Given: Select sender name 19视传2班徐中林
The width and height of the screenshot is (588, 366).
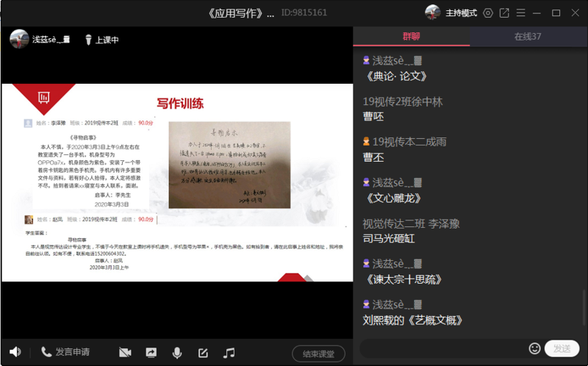Looking at the screenshot, I should click(403, 101).
